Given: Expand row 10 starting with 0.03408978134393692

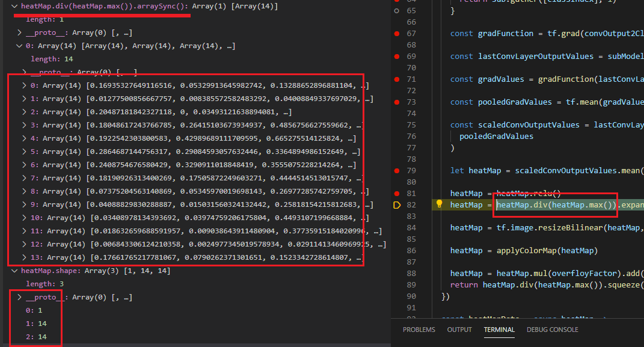Looking at the screenshot, I should click(24, 218).
